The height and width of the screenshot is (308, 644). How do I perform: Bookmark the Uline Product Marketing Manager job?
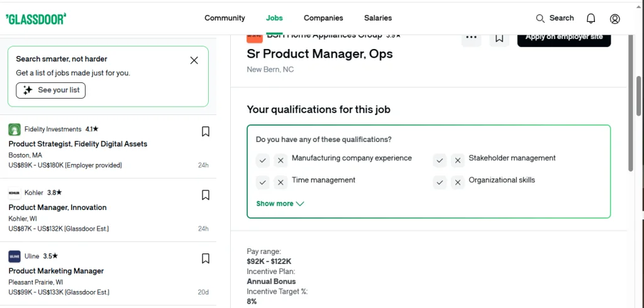206,258
